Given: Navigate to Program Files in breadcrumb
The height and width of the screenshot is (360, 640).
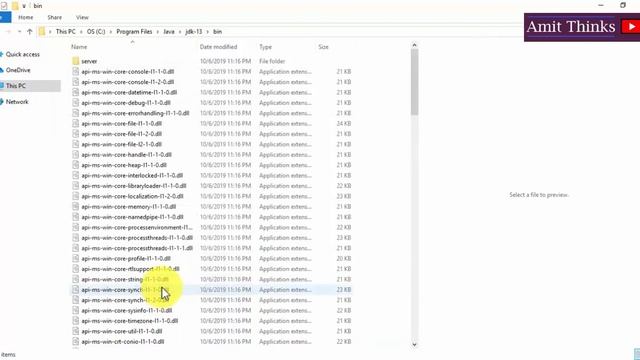Looking at the screenshot, I should (134, 31).
